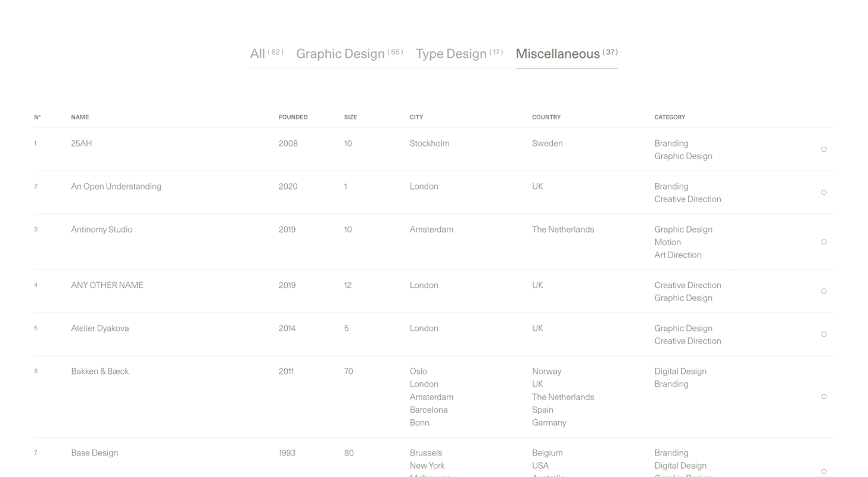The width and height of the screenshot is (868, 477).
Task: Click the city Bonn
Action: click(419, 423)
